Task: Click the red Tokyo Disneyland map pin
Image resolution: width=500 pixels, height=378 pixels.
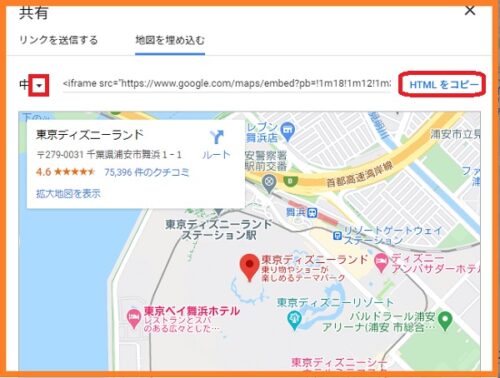Action: pyautogui.click(x=249, y=267)
